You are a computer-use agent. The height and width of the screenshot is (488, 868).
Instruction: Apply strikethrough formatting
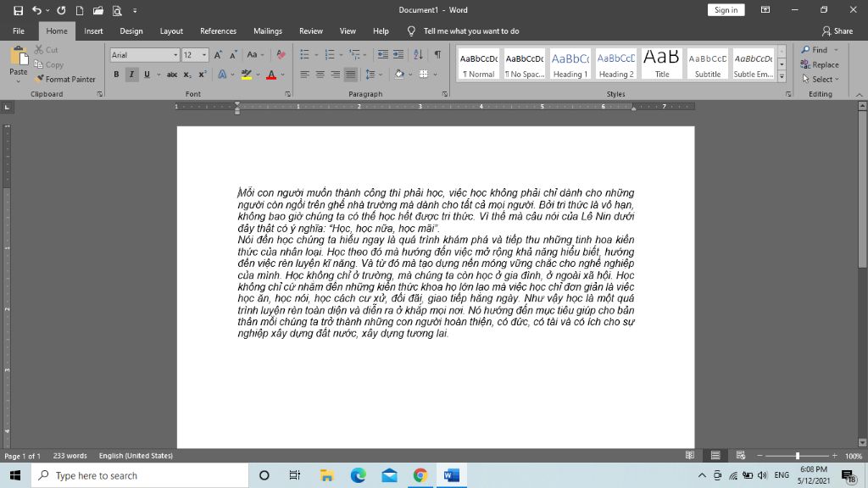172,75
